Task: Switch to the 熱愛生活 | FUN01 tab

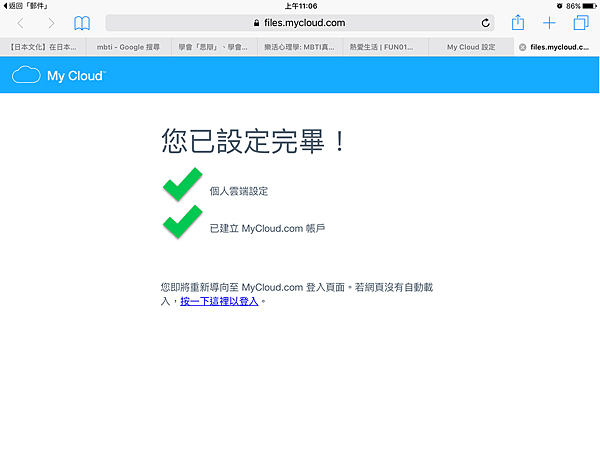Action: [x=385, y=47]
